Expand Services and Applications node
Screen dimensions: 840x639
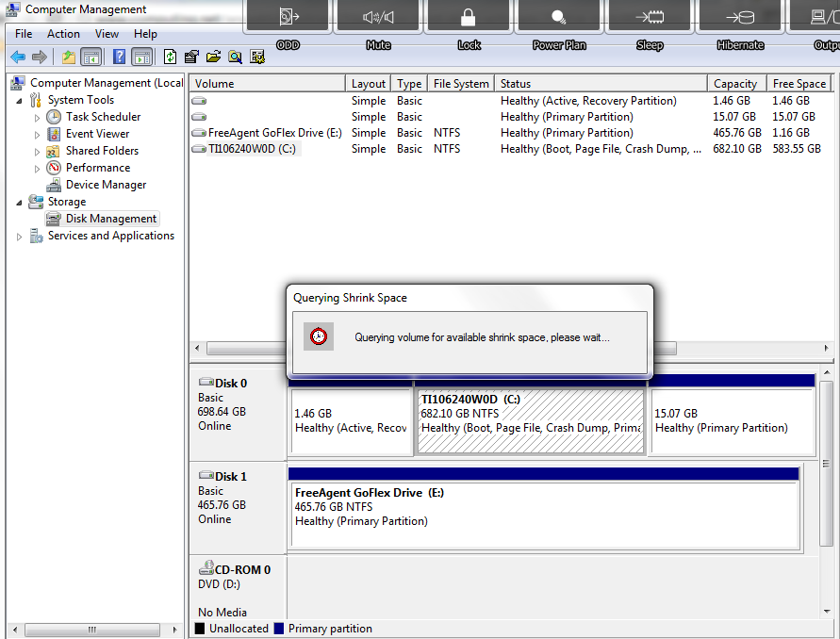click(19, 237)
